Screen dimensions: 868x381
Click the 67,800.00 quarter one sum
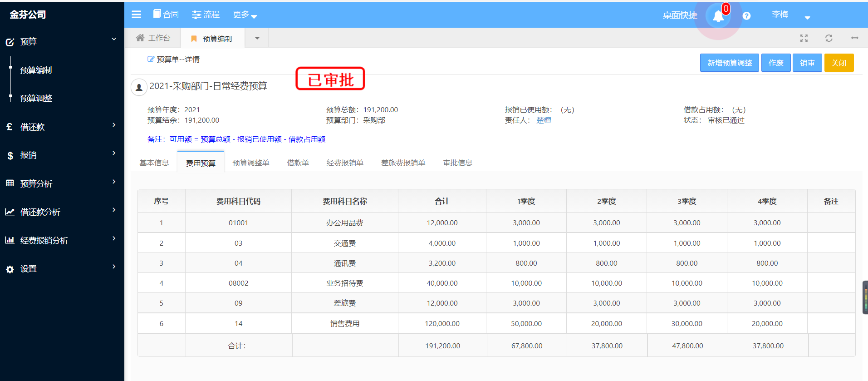coord(526,346)
